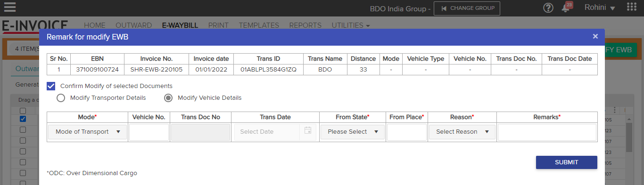The image size is (644, 185).
Task: Open the apps grid icon
Action: pos(632,7)
